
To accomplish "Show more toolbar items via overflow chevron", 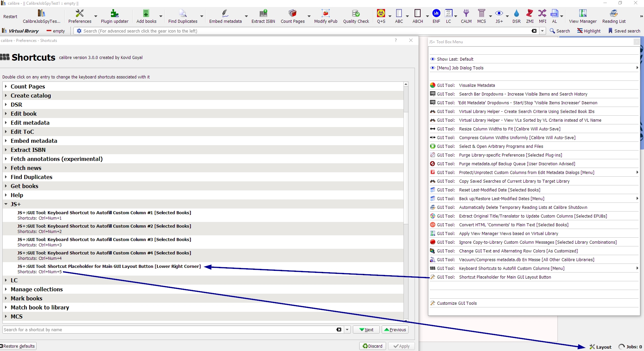I will click(x=641, y=16).
